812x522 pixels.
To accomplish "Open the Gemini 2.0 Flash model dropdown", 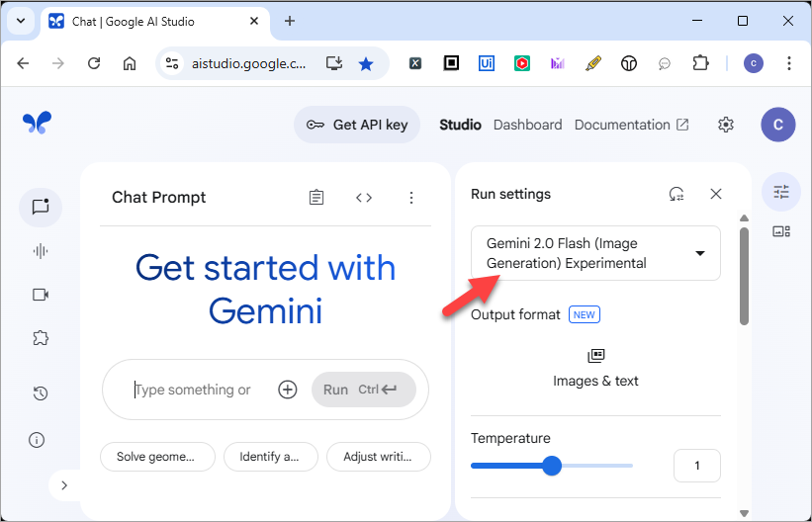I will (595, 253).
